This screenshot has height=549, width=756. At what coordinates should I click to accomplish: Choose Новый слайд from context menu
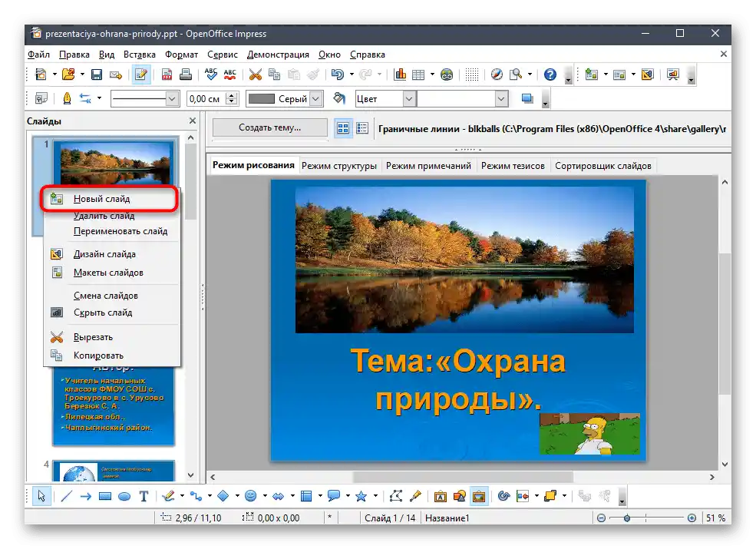tap(101, 199)
